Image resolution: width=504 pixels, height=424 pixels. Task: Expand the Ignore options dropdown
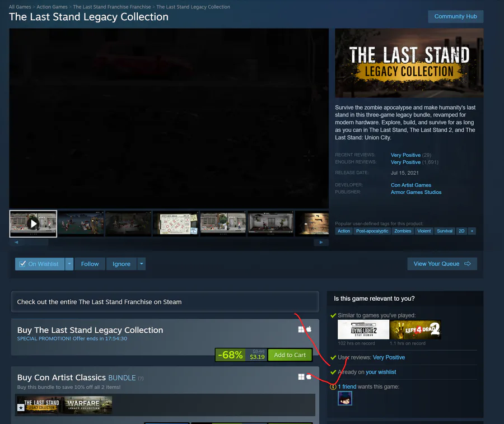click(142, 264)
